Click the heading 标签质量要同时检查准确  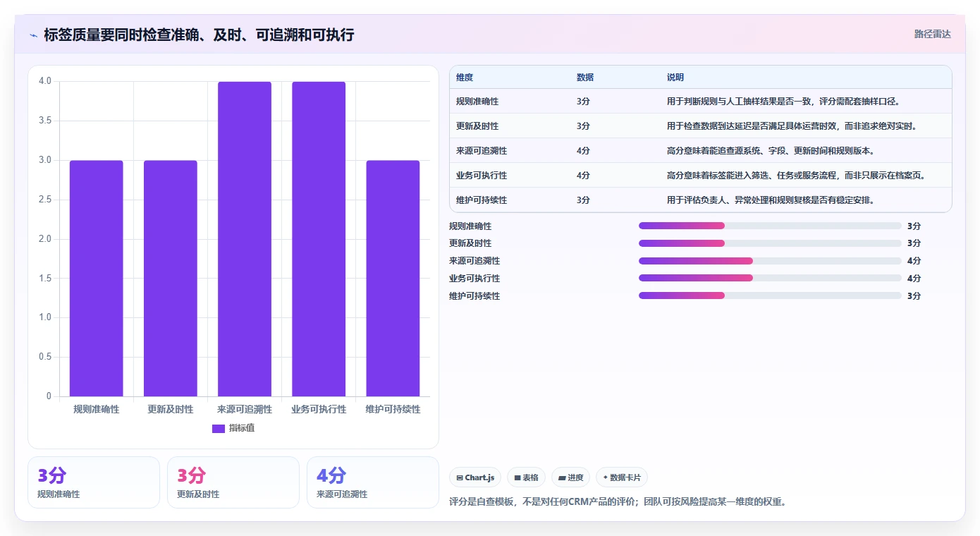(199, 35)
